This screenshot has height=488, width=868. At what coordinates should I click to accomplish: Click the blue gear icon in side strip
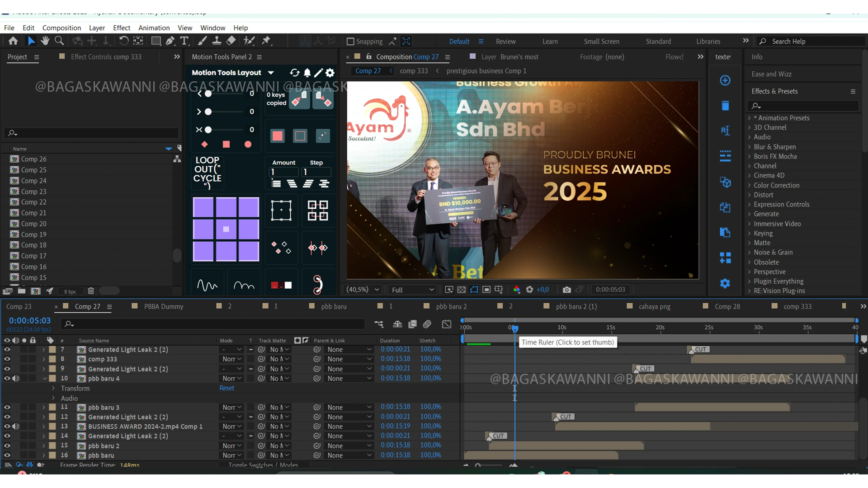click(725, 283)
